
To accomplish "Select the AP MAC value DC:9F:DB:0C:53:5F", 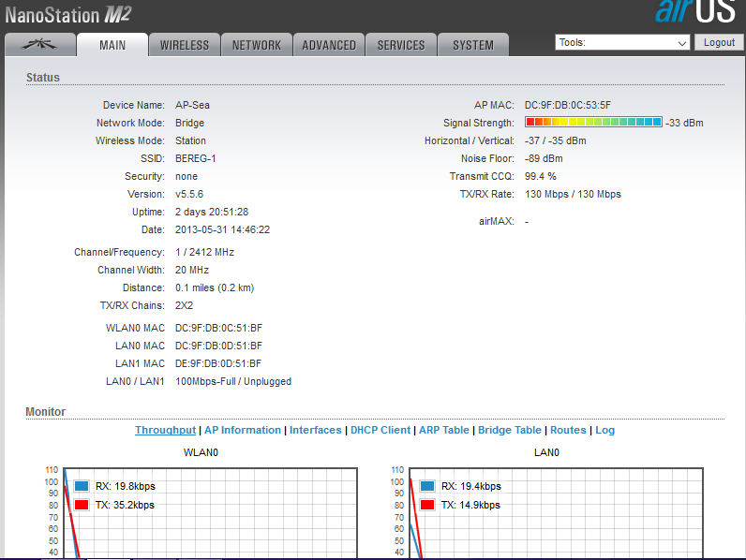I will coord(568,105).
